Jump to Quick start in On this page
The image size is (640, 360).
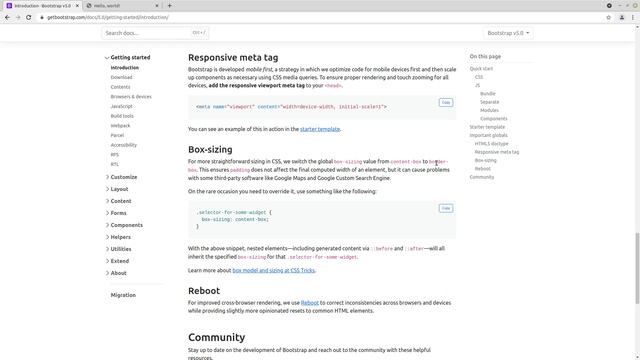(481, 69)
